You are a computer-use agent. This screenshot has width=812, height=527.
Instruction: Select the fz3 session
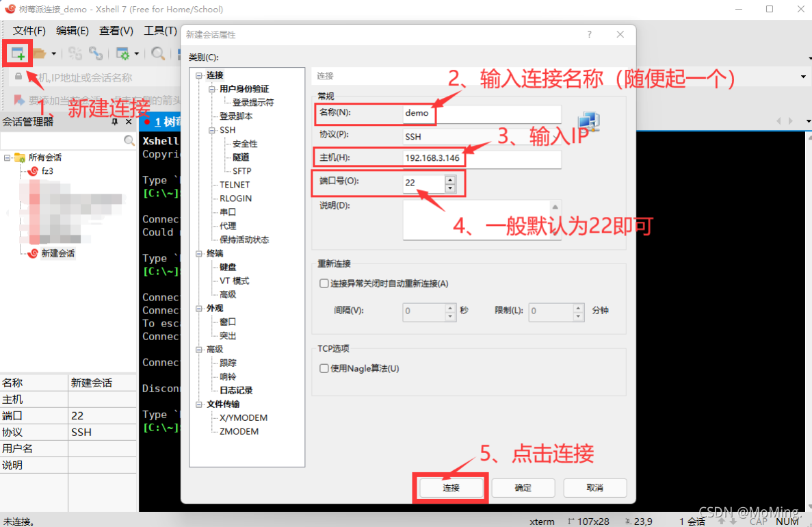point(47,171)
